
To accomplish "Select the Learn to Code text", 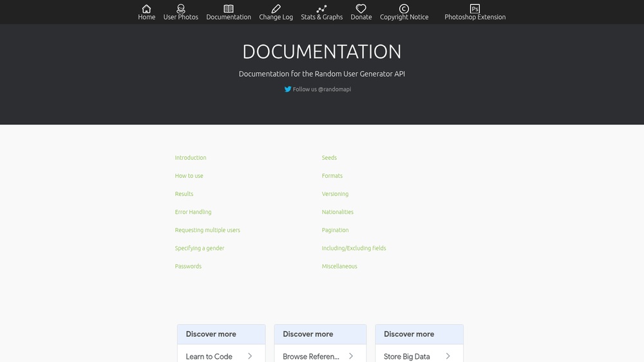I will (209, 357).
